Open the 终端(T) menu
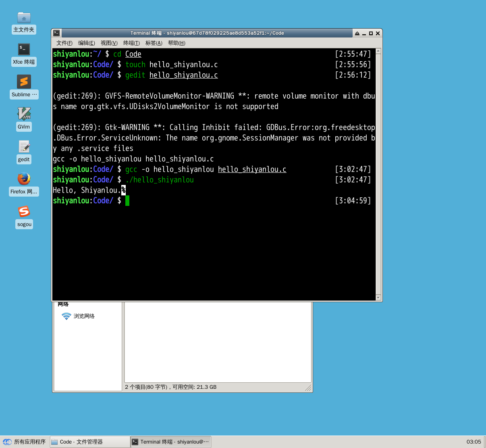Screen dimensions: 486x448 click(131, 43)
